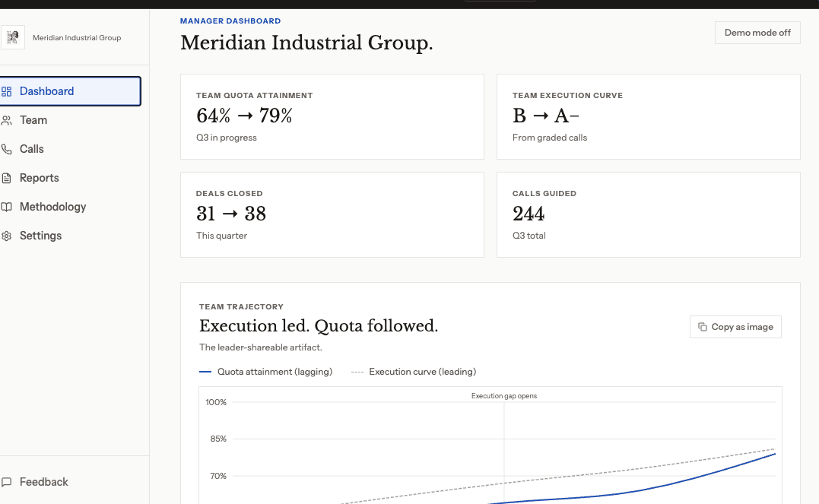Select the Deals Closed card
Viewport: 819px width, 504px height.
point(332,214)
